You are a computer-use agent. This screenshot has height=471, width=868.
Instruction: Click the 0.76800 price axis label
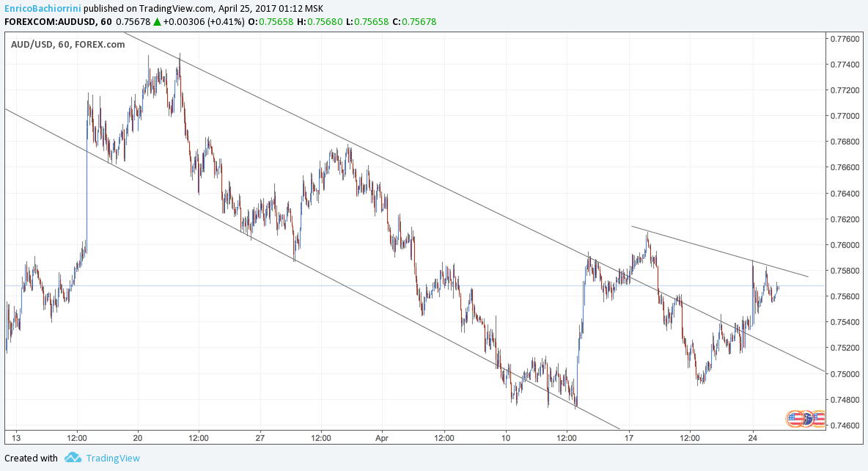[x=845, y=142]
